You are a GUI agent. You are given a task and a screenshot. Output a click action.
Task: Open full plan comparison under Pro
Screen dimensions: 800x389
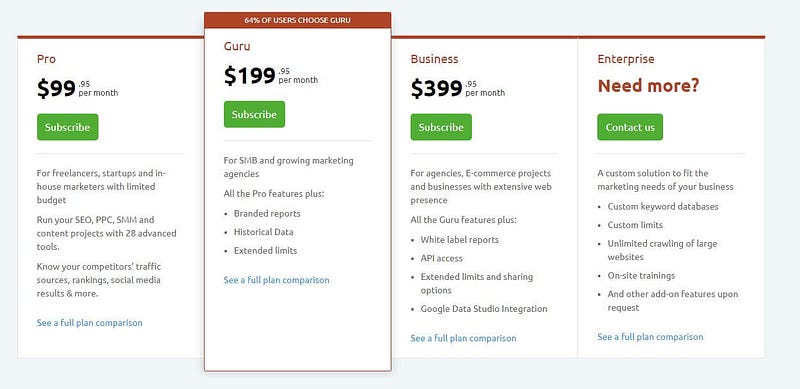(x=90, y=323)
